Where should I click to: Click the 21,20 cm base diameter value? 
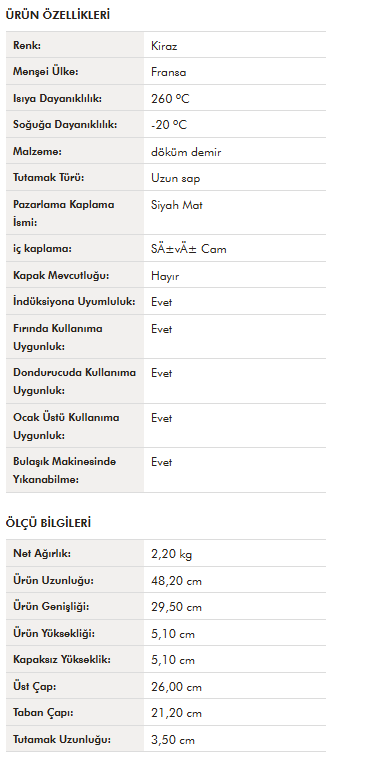[176, 714]
